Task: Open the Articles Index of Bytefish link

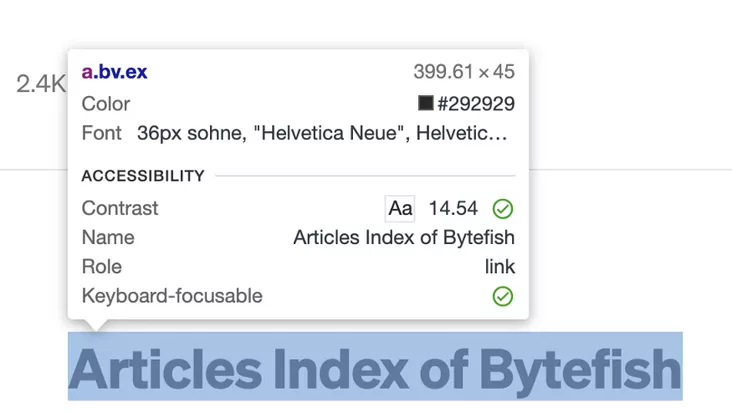Action: tap(375, 369)
